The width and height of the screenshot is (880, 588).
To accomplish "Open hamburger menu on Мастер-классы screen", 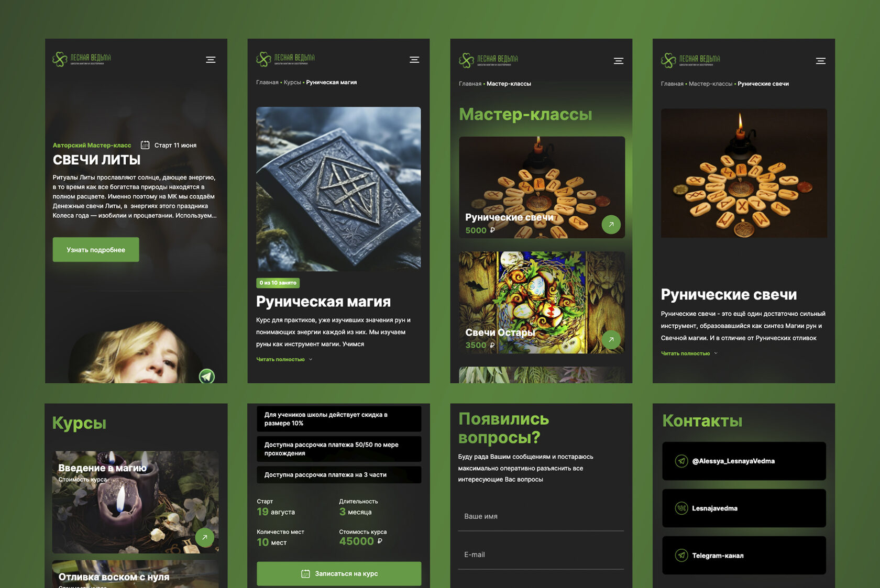I will pos(619,61).
